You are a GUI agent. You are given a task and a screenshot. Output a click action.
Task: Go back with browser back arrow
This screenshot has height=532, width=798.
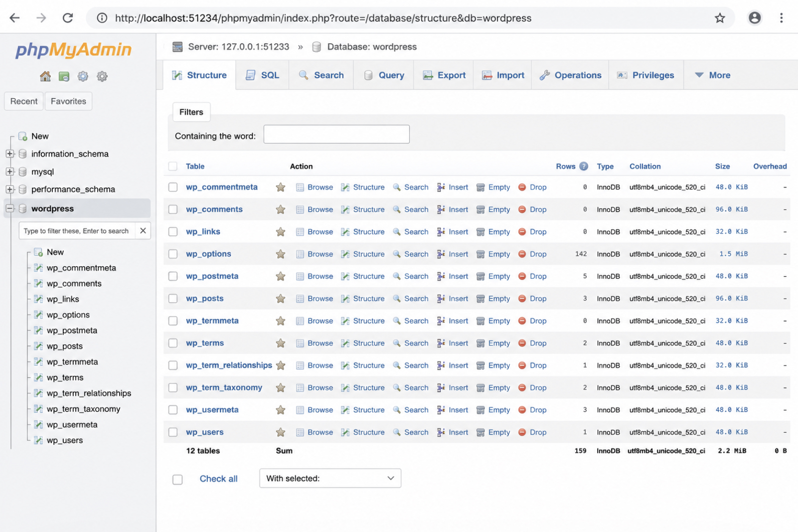[x=15, y=18]
